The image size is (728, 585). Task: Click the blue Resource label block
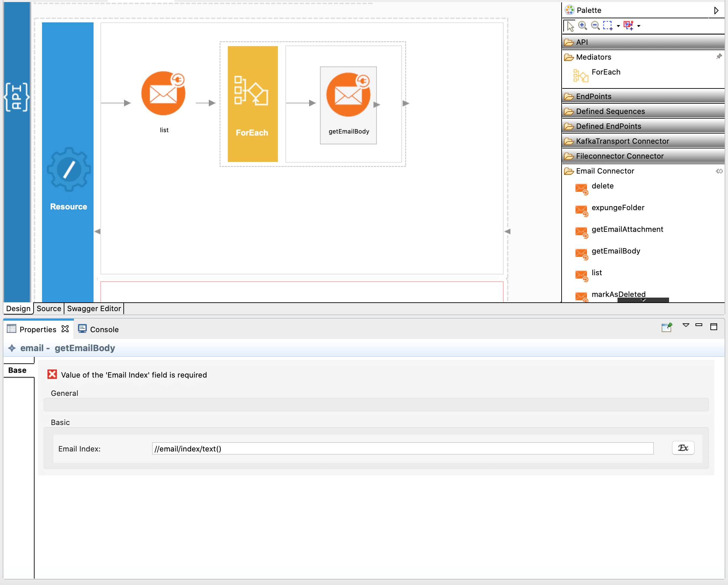(x=68, y=162)
